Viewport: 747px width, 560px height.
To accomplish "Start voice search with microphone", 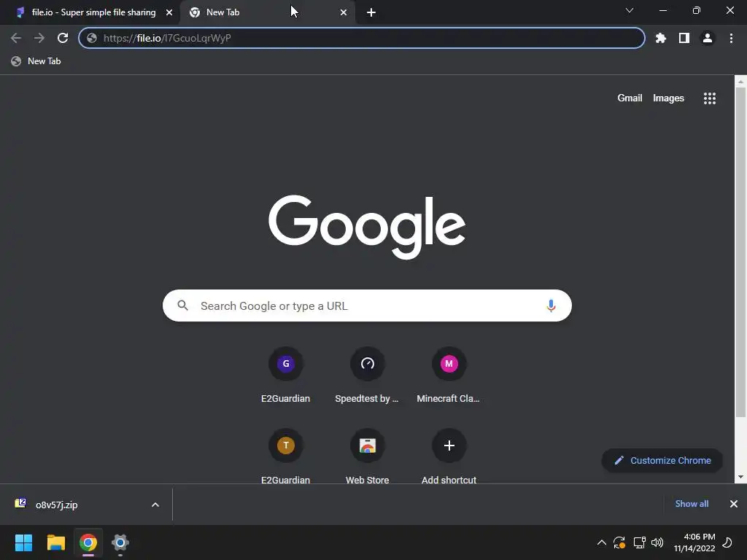I will click(x=551, y=306).
